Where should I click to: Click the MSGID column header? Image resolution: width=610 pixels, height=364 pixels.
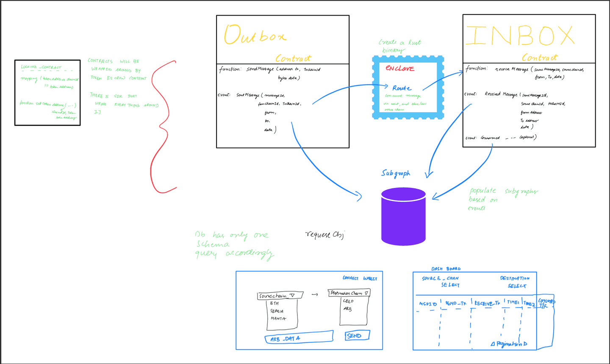coord(428,304)
